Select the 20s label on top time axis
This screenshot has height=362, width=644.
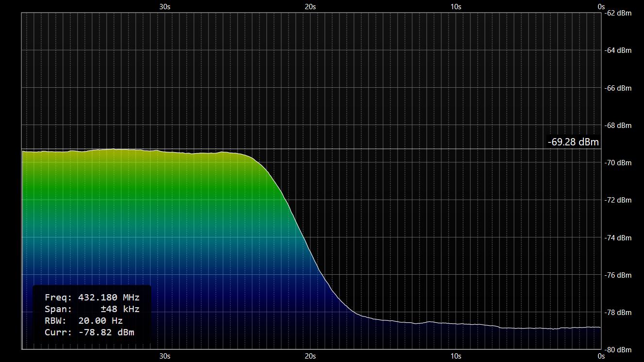[310, 6]
